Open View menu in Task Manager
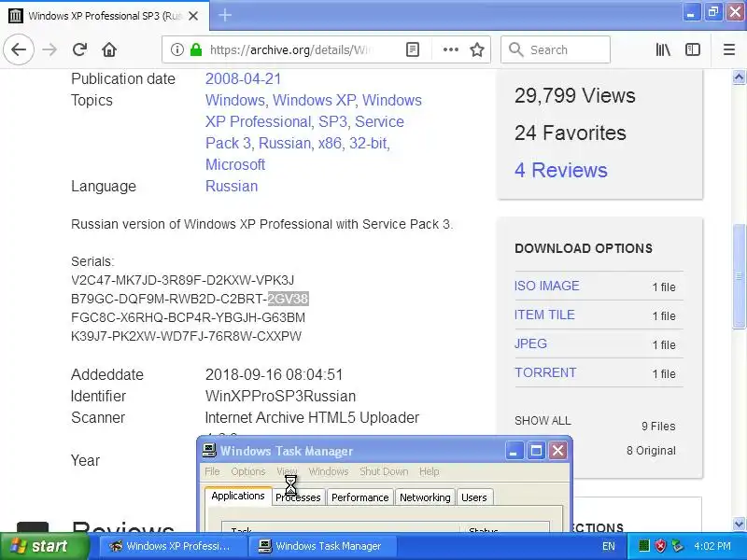This screenshot has height=560, width=747. [x=287, y=471]
